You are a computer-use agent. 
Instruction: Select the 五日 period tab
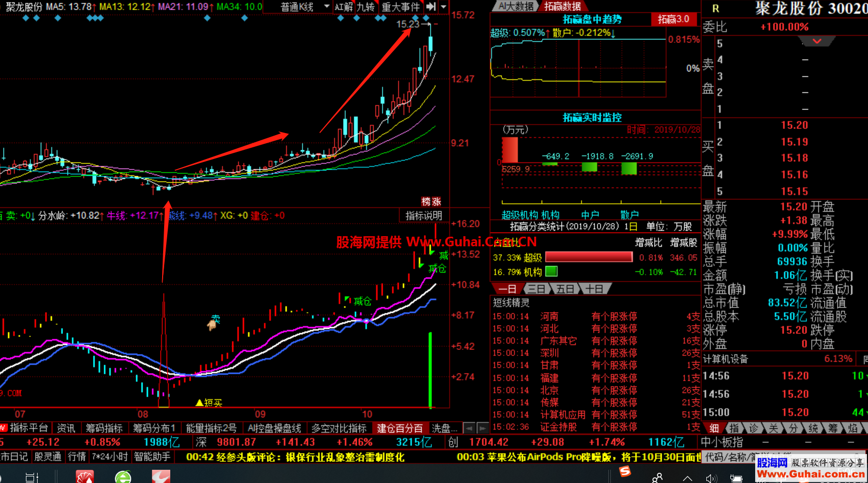(x=565, y=289)
